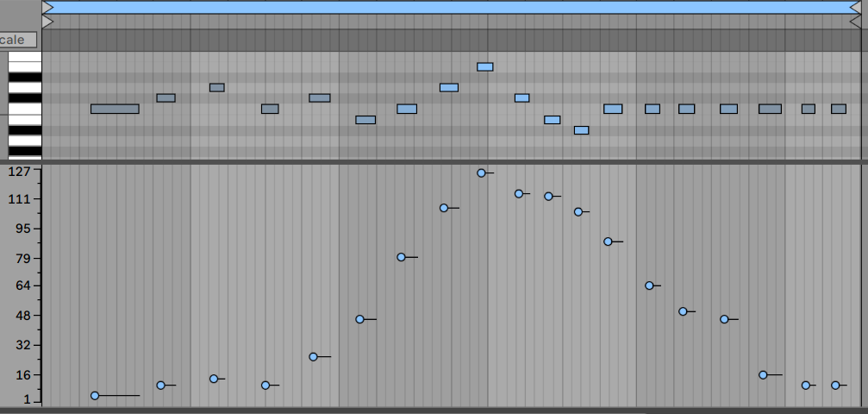Select the note just before the lowest-pitched note

tap(553, 120)
